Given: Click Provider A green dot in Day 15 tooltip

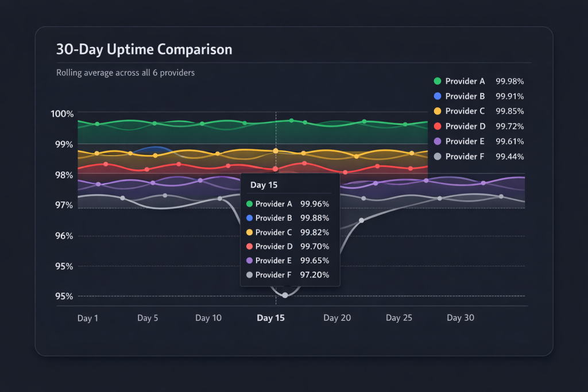Looking at the screenshot, I should (249, 204).
